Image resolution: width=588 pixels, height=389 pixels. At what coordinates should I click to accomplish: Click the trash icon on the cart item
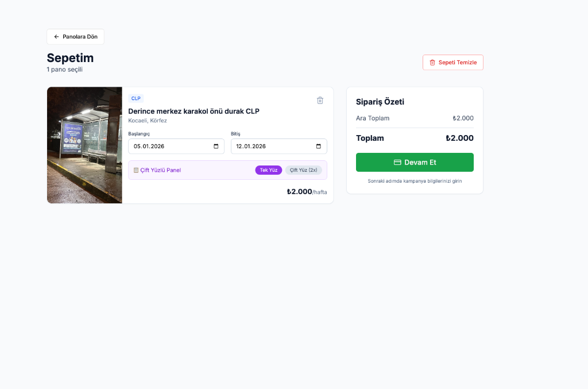point(320,100)
